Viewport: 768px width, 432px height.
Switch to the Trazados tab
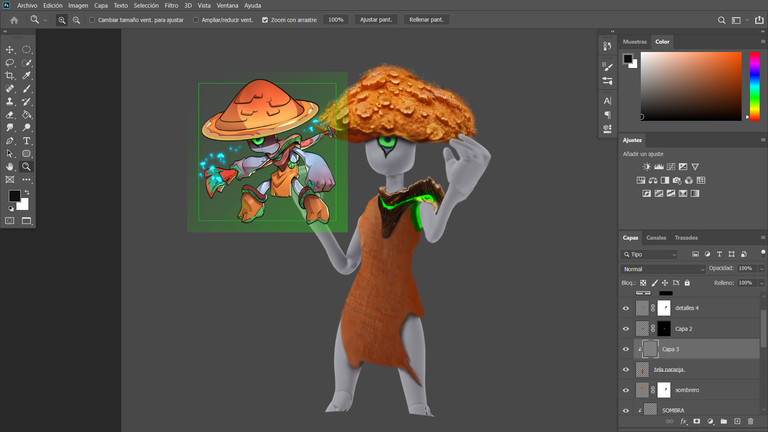click(686, 238)
